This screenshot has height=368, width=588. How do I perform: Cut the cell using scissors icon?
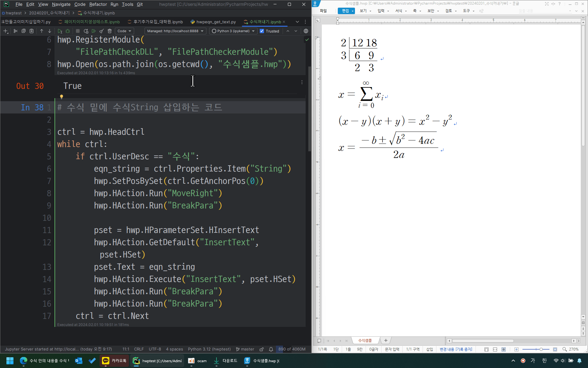(16, 31)
